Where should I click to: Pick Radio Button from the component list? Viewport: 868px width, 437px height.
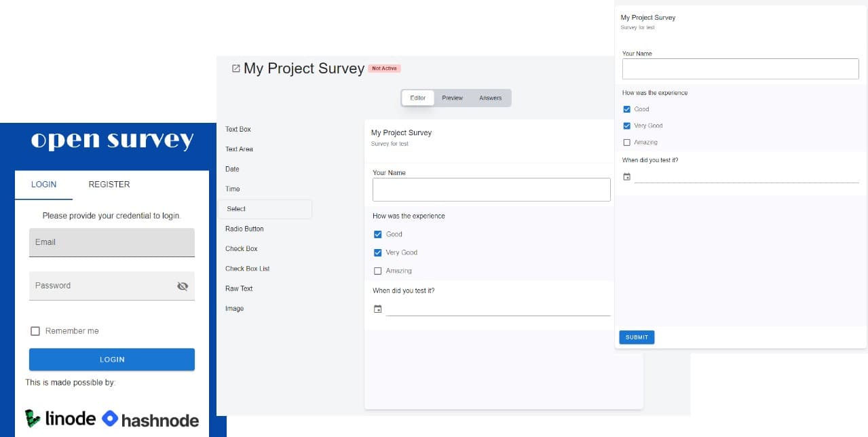[244, 229]
